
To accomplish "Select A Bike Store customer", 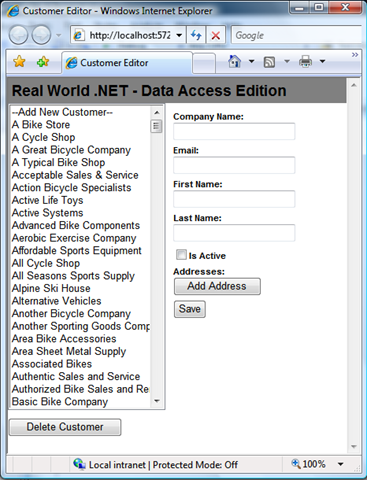I will 80,125.
